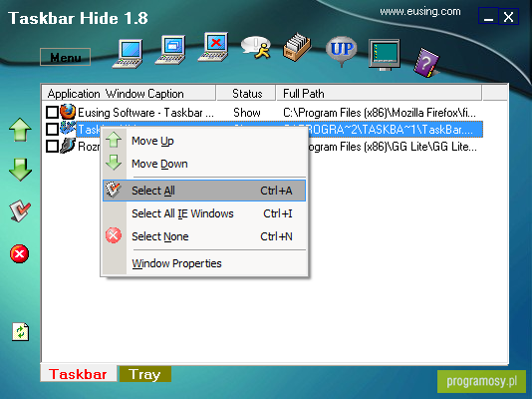Visit www.eusing.com link

pyautogui.click(x=420, y=12)
